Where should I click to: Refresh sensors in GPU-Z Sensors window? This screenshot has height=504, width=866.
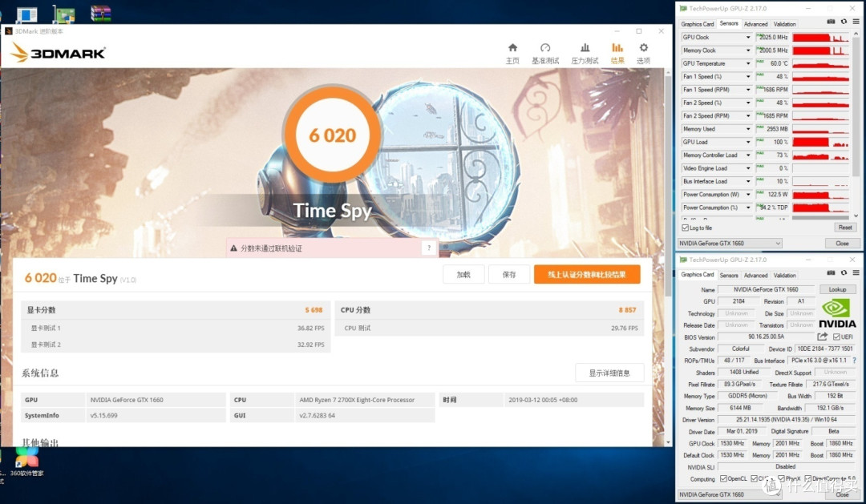click(x=844, y=22)
